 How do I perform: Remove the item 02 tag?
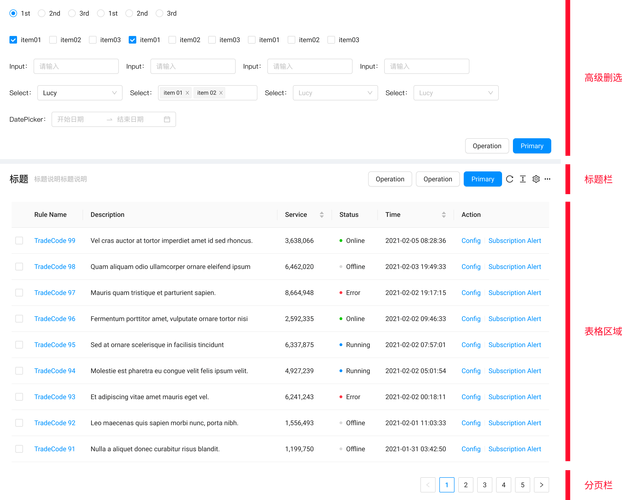221,93
